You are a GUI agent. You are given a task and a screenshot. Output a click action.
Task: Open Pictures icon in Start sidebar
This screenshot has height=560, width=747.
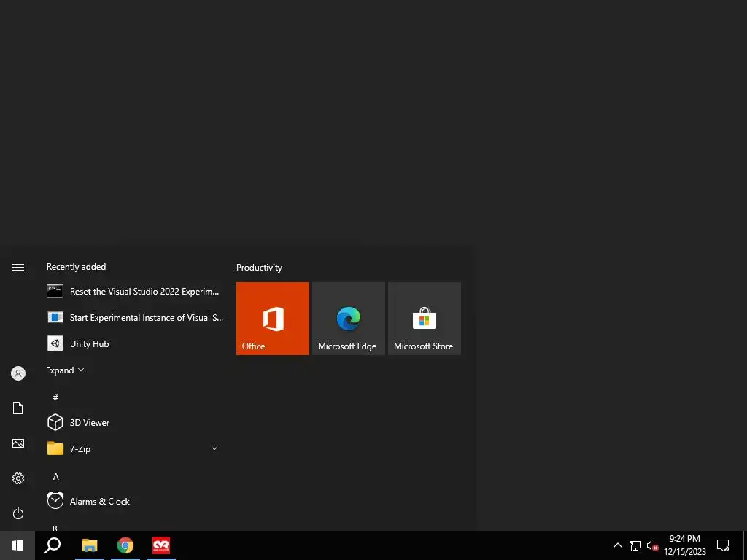pos(18,443)
